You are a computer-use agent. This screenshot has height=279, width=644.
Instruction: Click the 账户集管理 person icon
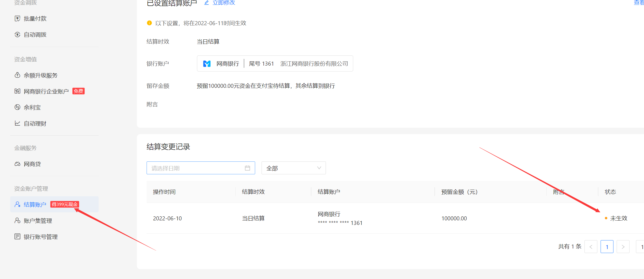coord(17,221)
